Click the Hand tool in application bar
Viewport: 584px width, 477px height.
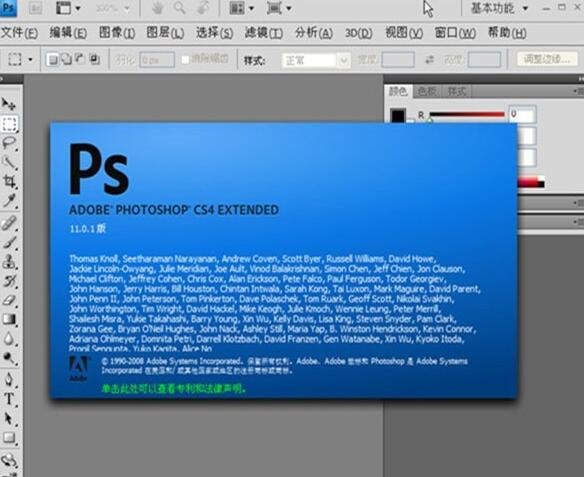(158, 8)
